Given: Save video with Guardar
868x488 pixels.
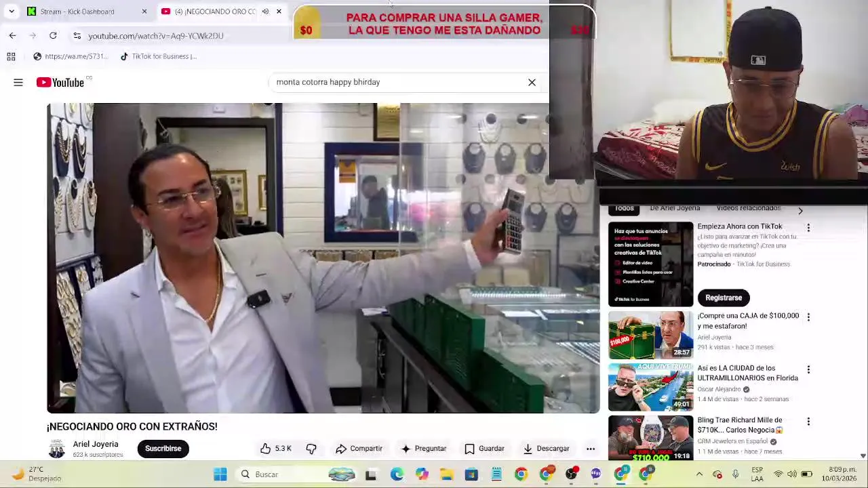Looking at the screenshot, I should [x=484, y=449].
